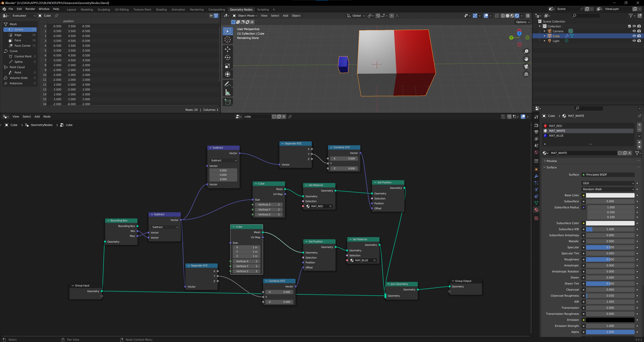Viewport: 644px width, 342px height.
Task: Choose the Annotate tool
Action: 228,84
